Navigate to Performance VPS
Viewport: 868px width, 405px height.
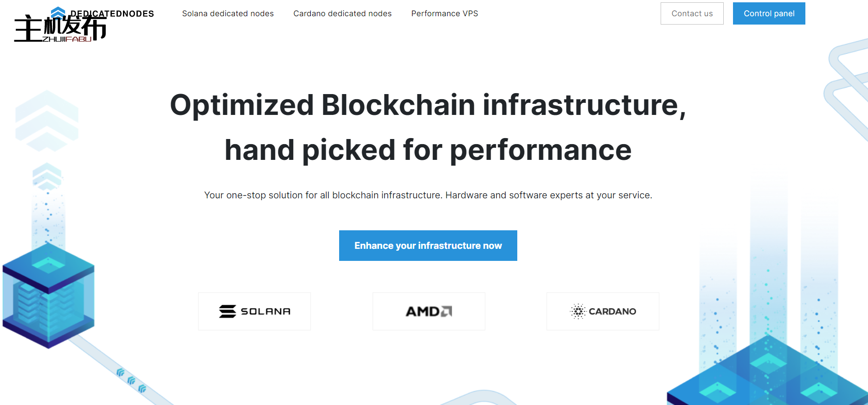[444, 13]
